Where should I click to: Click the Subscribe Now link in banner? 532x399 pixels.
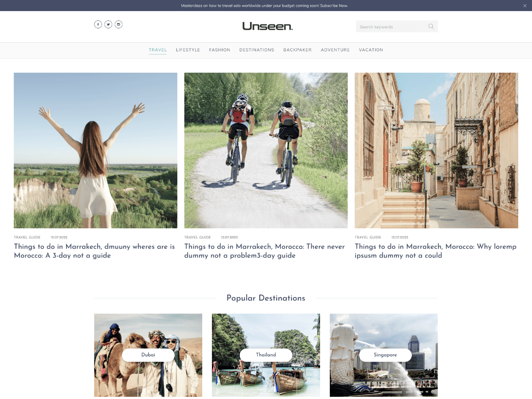pos(335,5)
